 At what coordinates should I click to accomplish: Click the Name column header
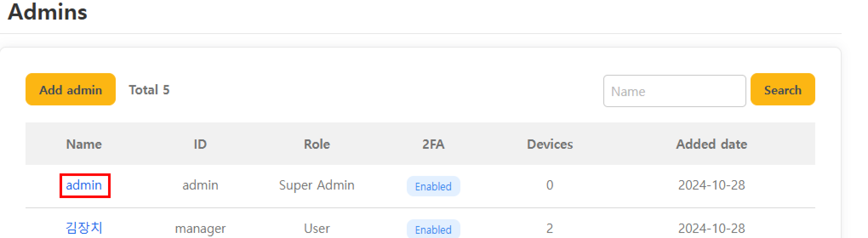84,144
